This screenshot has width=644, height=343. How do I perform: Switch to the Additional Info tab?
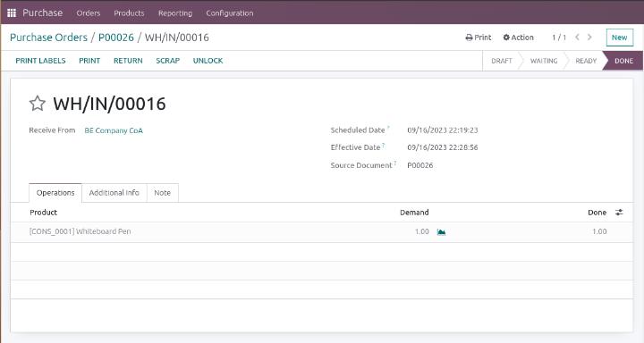pos(114,193)
